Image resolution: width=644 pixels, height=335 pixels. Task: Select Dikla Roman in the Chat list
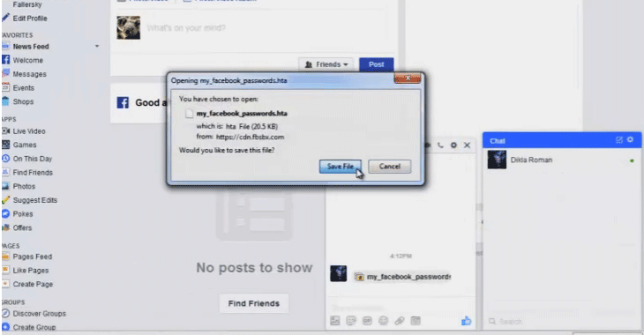562,160
